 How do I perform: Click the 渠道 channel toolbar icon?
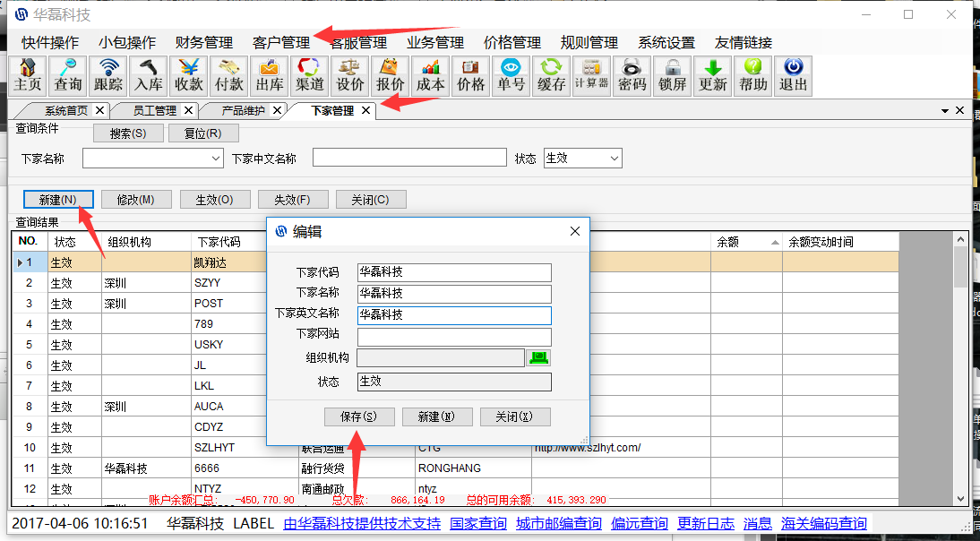click(x=310, y=75)
